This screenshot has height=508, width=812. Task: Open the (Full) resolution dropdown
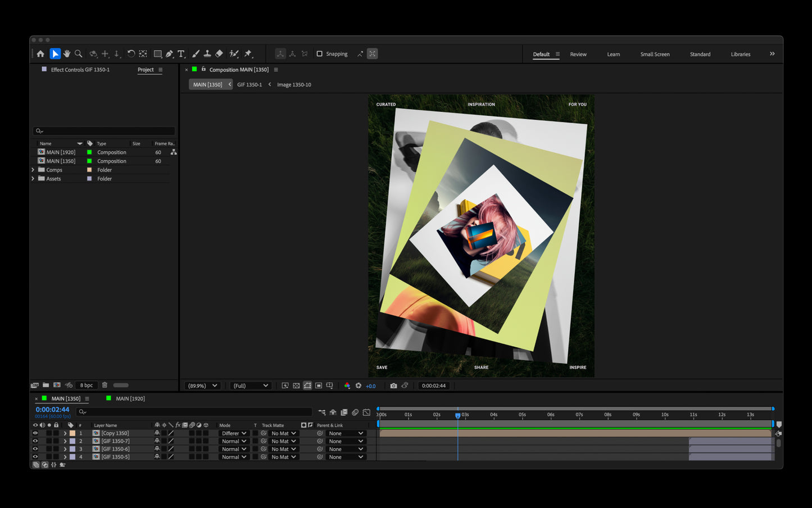tap(250, 385)
